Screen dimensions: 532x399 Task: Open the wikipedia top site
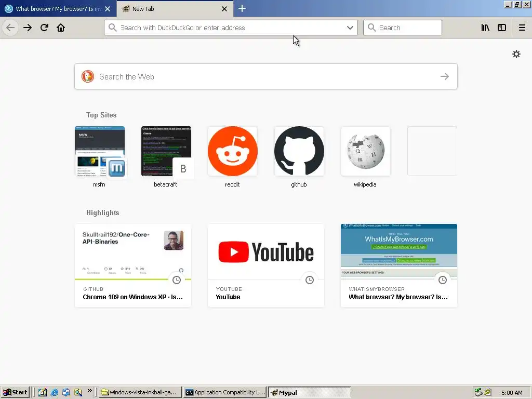click(x=365, y=157)
